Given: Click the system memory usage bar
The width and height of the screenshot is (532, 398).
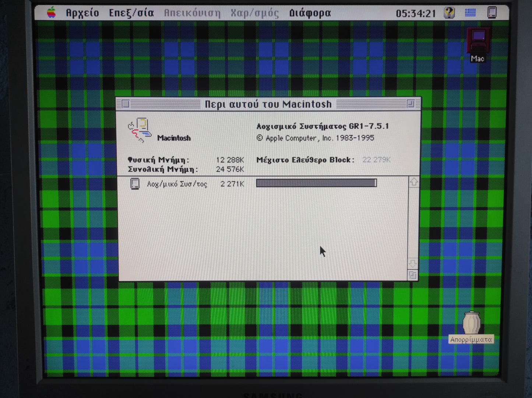Looking at the screenshot, I should [x=316, y=183].
